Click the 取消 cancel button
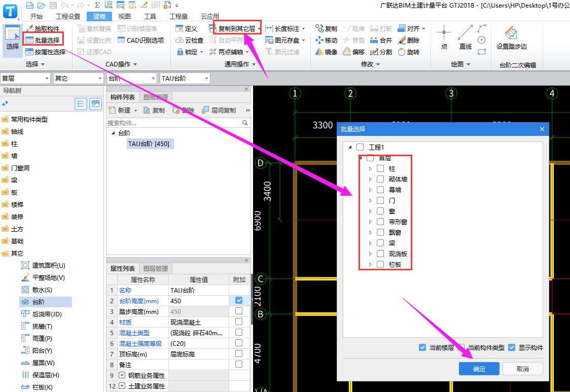The height and width of the screenshot is (392, 570). (523, 369)
